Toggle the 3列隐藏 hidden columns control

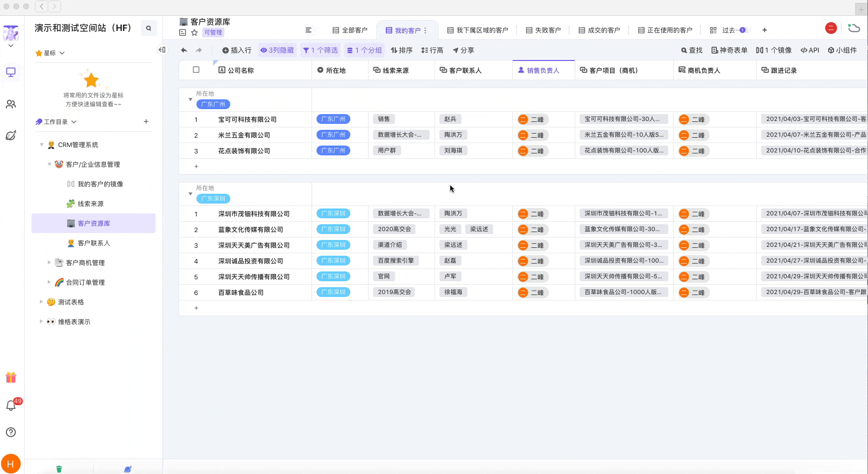(278, 50)
